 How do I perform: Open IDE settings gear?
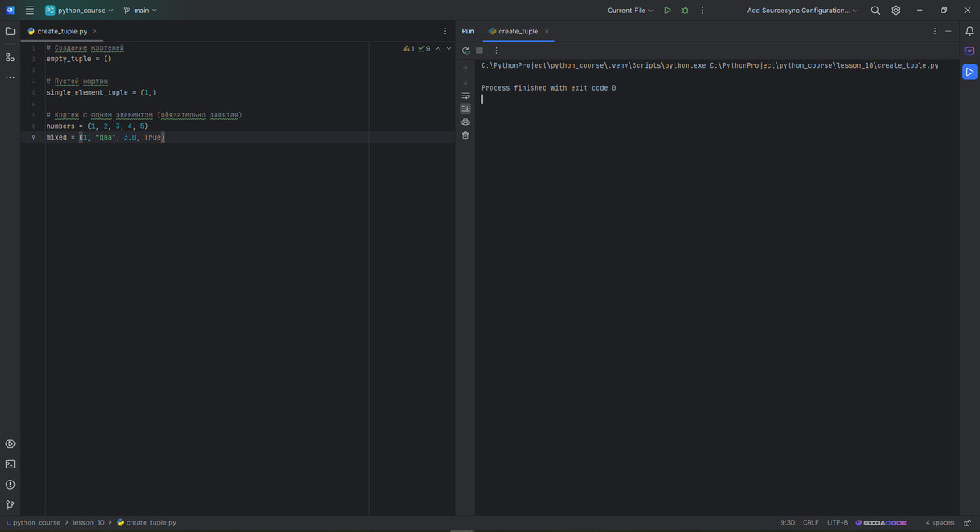pyautogui.click(x=896, y=11)
